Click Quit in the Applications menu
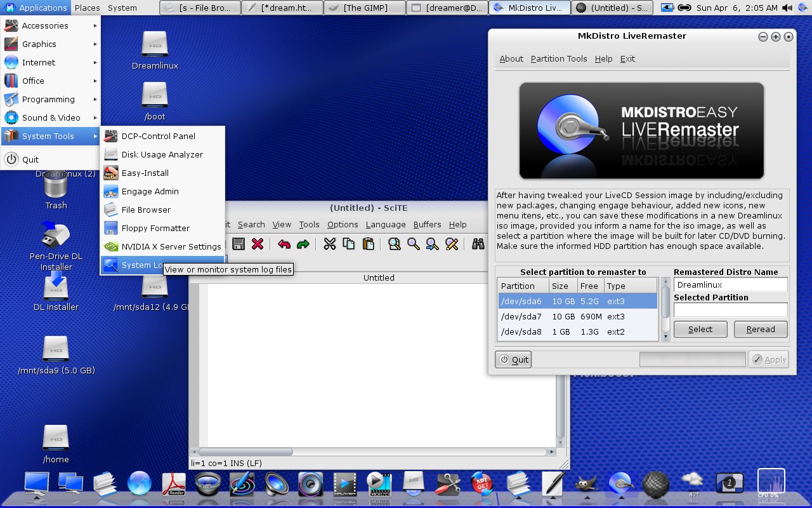812x508 pixels. coord(51,159)
